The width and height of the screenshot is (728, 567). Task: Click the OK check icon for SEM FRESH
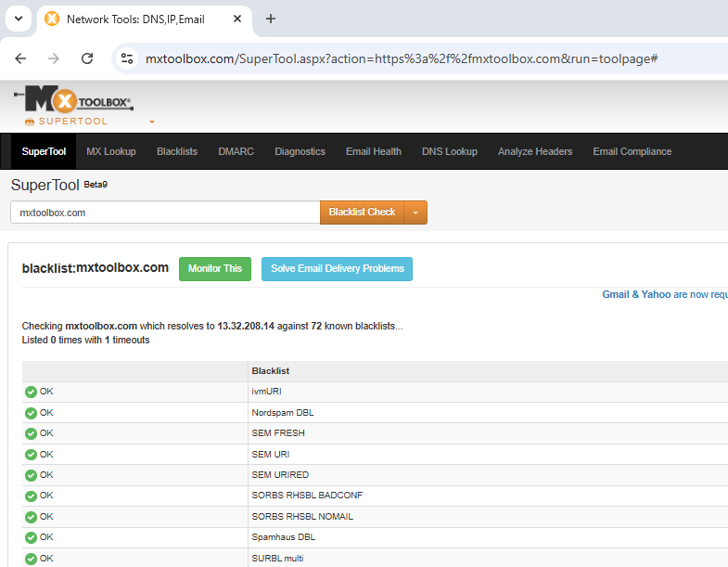32,433
